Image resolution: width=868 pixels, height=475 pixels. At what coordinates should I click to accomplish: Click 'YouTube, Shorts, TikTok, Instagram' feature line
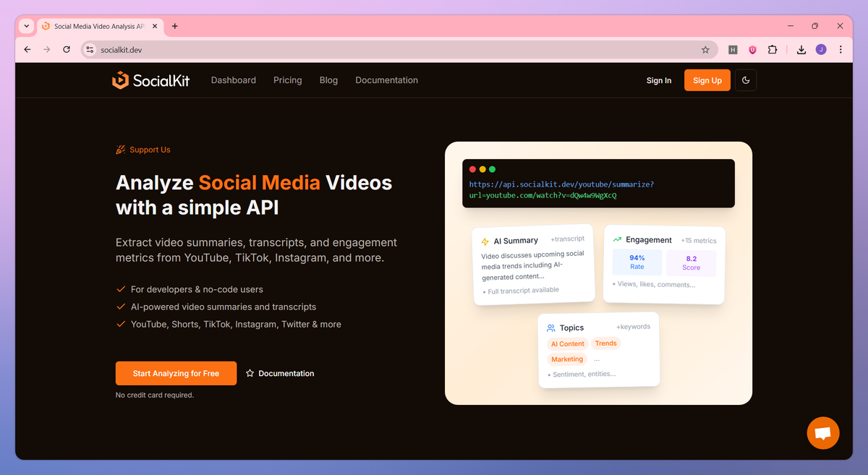[x=236, y=324]
